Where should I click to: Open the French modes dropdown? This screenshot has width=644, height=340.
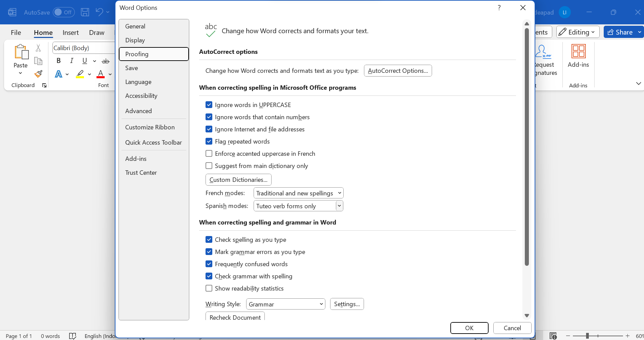(298, 193)
